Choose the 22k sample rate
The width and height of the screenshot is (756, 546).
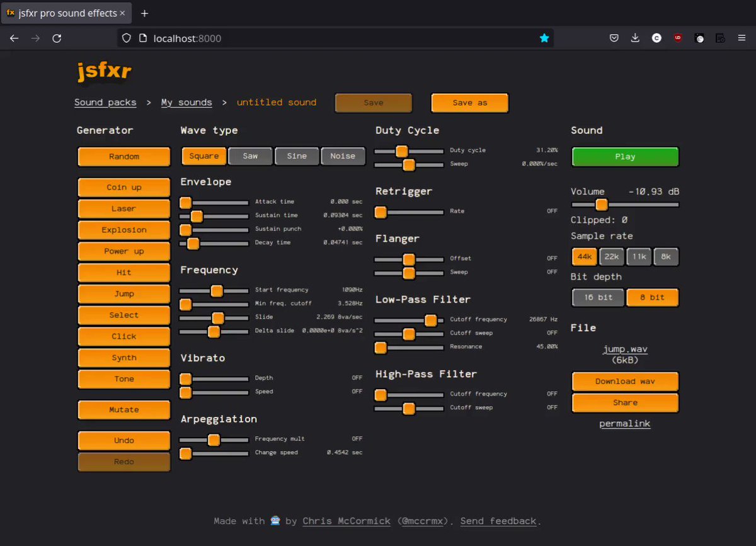click(x=612, y=257)
